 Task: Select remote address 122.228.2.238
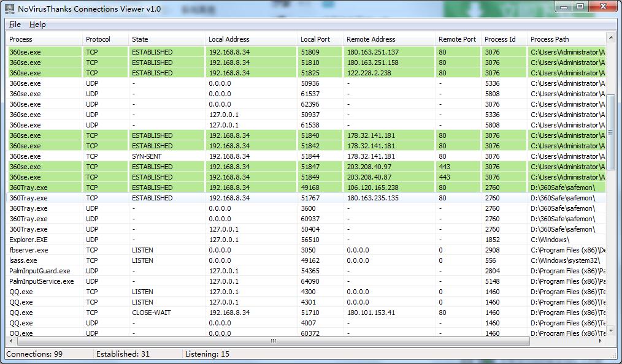369,73
